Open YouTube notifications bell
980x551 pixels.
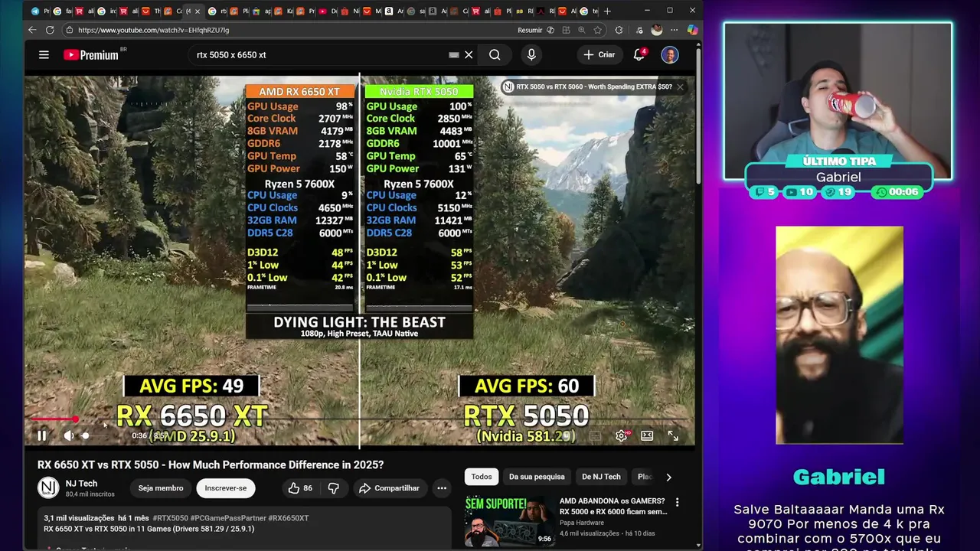[639, 55]
